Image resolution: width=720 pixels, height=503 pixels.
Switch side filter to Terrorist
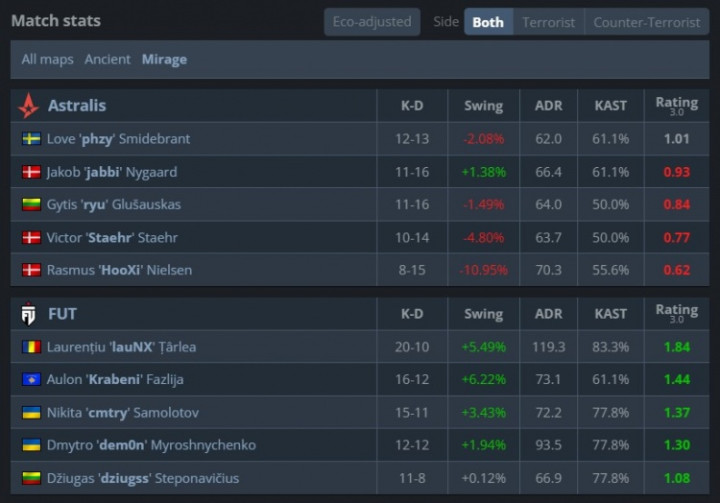pyautogui.click(x=548, y=22)
